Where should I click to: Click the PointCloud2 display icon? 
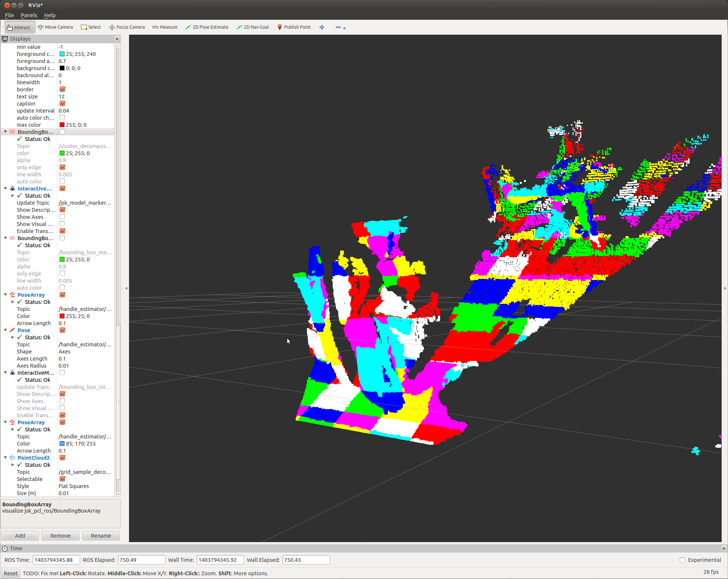12,458
